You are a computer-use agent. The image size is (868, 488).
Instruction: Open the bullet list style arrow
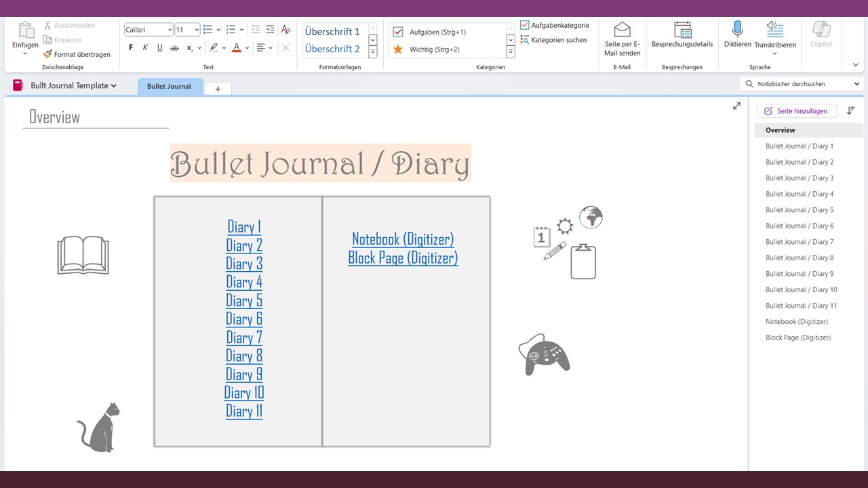(218, 30)
